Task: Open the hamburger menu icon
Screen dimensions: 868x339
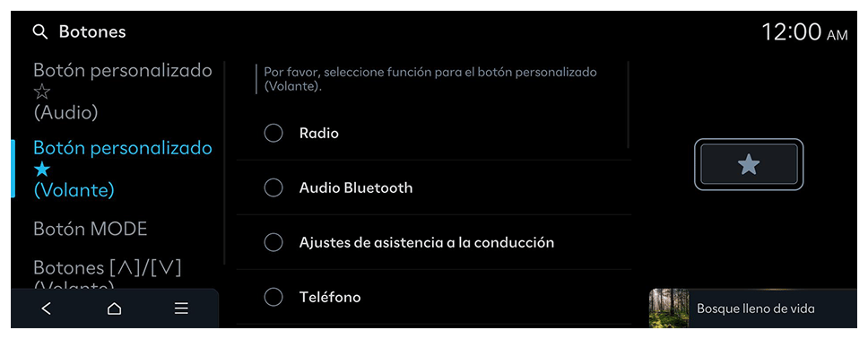Action: pyautogui.click(x=181, y=309)
